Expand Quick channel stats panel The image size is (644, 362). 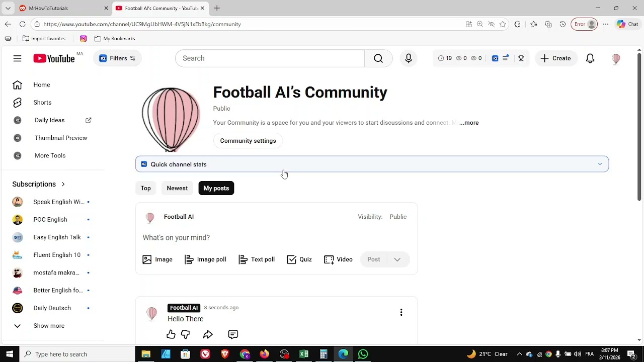coord(372,164)
